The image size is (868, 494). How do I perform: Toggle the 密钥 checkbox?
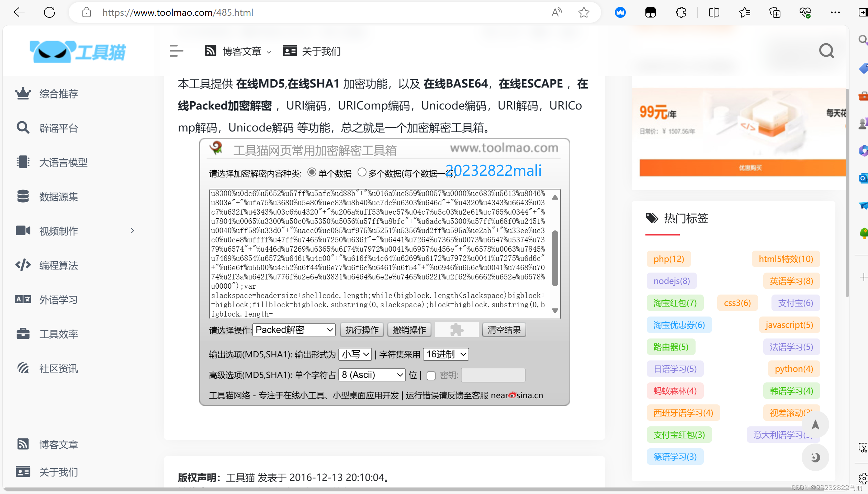(x=431, y=376)
